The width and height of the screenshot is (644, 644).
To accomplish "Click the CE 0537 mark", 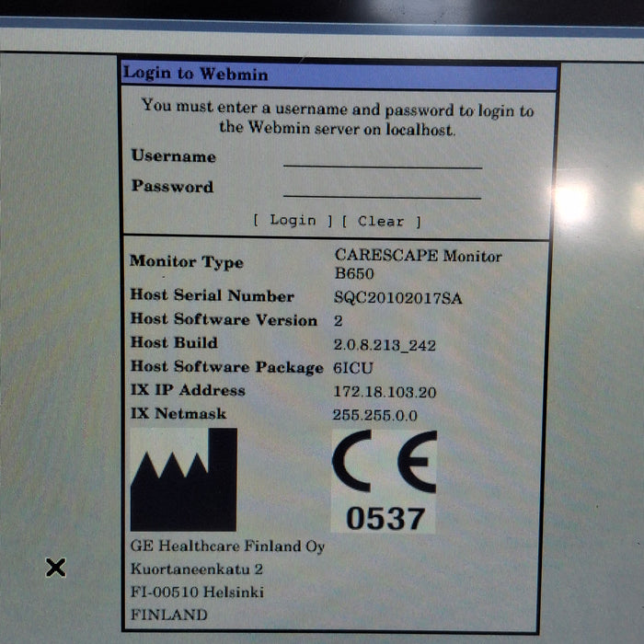I will [x=384, y=481].
